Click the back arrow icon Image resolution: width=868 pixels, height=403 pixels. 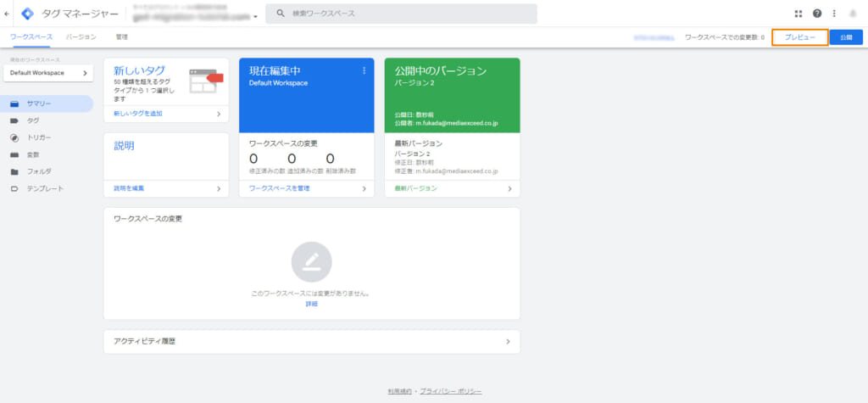[x=6, y=14]
